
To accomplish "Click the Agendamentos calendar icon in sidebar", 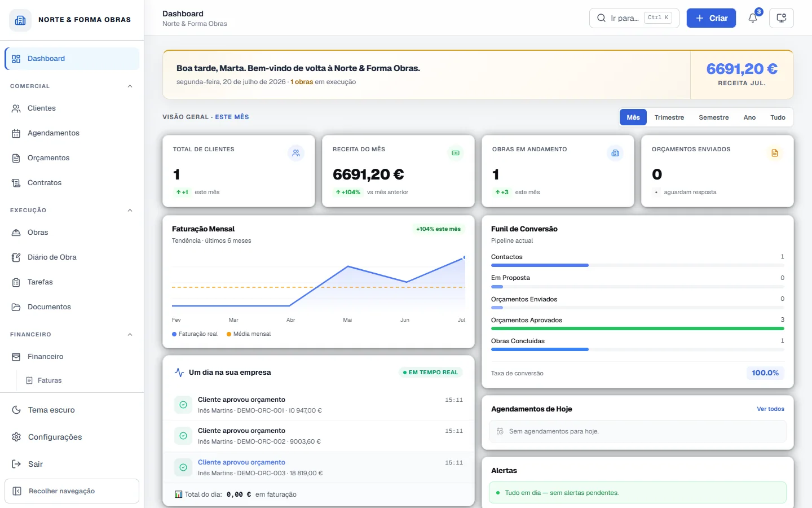I will [x=16, y=133].
